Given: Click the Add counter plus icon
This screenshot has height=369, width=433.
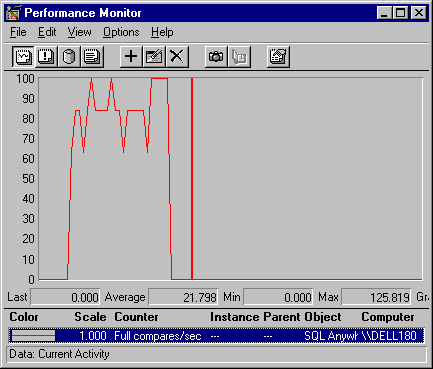Looking at the screenshot, I should (131, 57).
